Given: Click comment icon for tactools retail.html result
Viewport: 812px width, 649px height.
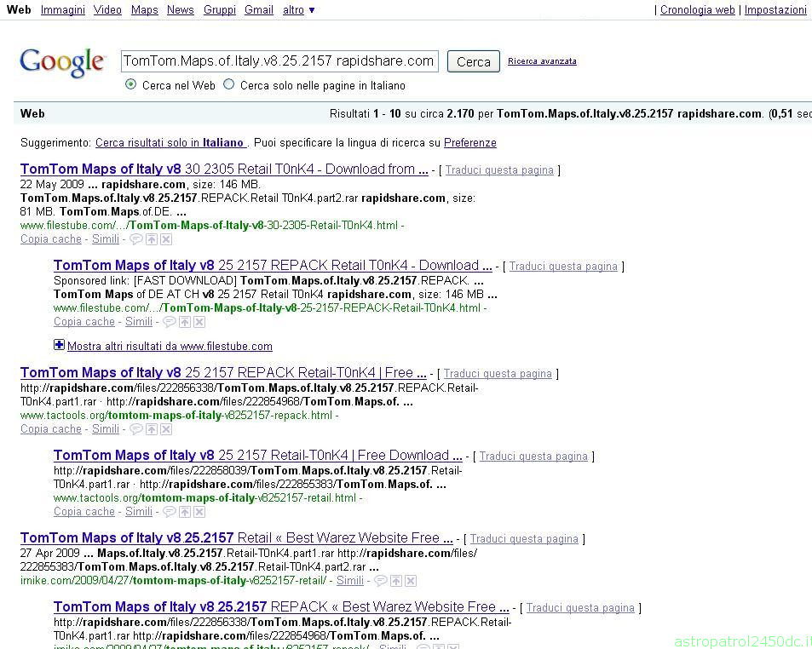Looking at the screenshot, I should [170, 512].
